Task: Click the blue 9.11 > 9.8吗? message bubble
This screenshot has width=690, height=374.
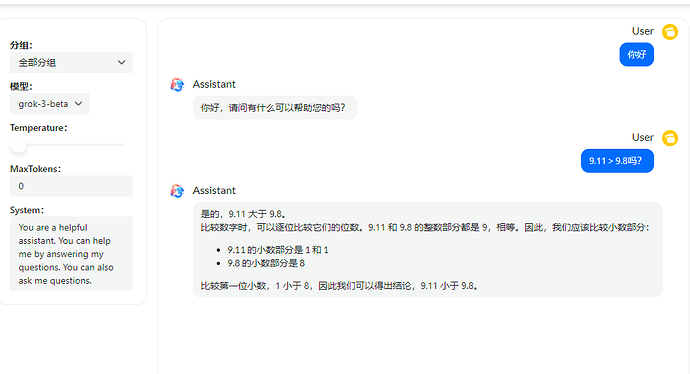Action: click(617, 161)
